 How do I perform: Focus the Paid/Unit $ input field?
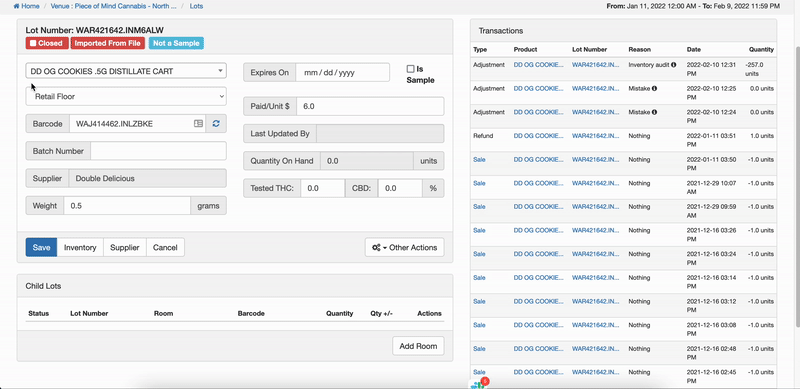coord(370,106)
